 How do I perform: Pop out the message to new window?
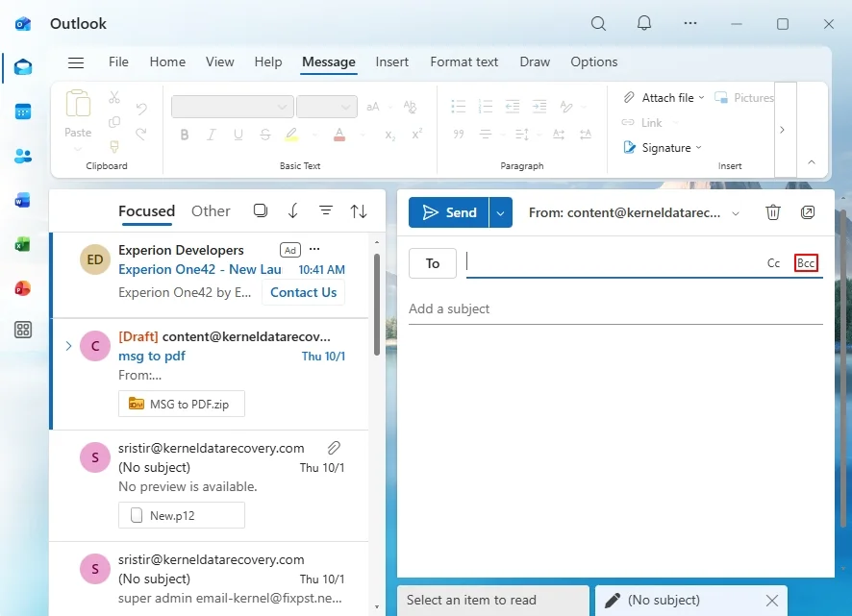(x=808, y=212)
